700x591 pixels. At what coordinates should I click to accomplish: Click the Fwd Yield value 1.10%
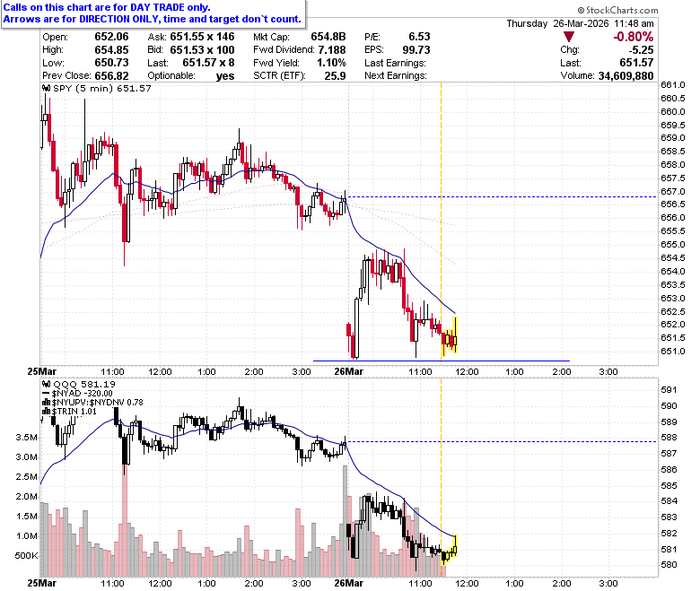coord(332,63)
